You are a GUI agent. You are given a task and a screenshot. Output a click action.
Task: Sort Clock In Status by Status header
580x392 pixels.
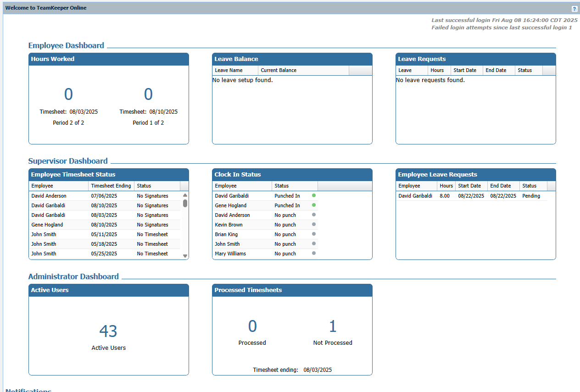pos(295,186)
